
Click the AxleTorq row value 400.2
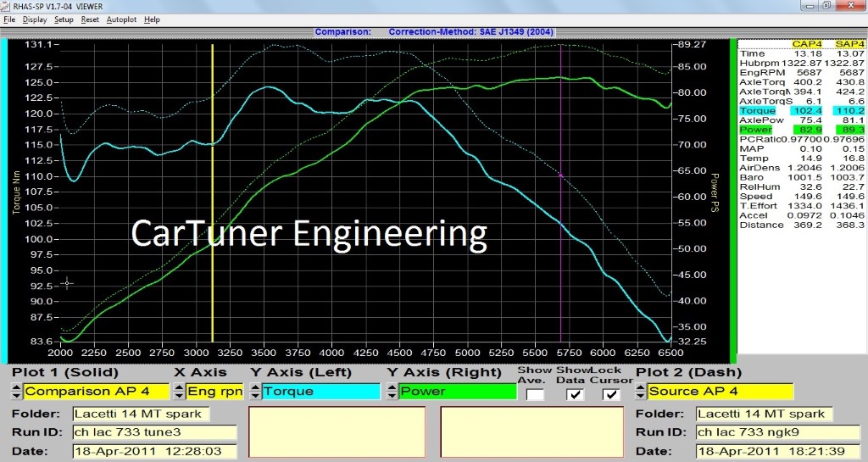(808, 82)
